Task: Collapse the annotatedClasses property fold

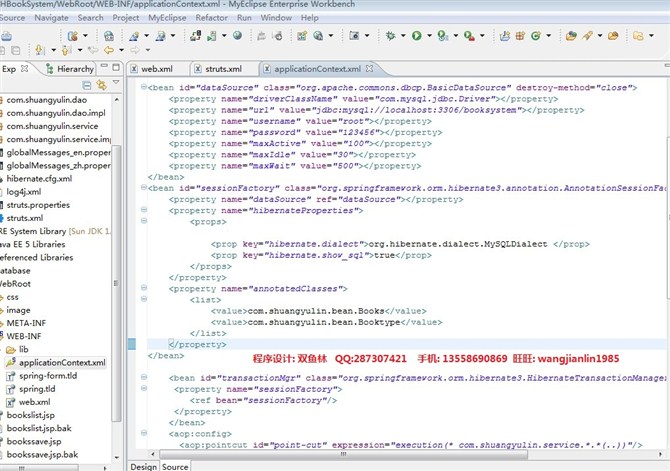Action: 144,288
